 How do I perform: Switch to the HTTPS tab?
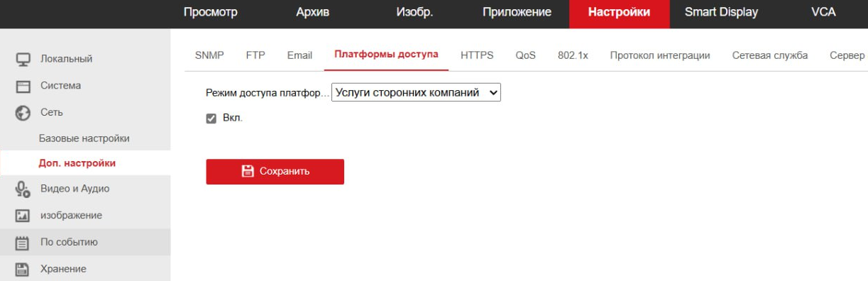pos(477,56)
